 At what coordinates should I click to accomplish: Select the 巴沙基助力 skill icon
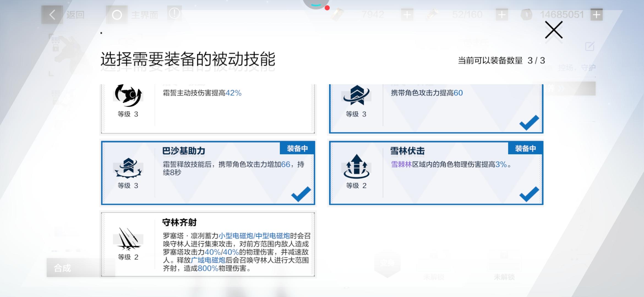pos(128,168)
